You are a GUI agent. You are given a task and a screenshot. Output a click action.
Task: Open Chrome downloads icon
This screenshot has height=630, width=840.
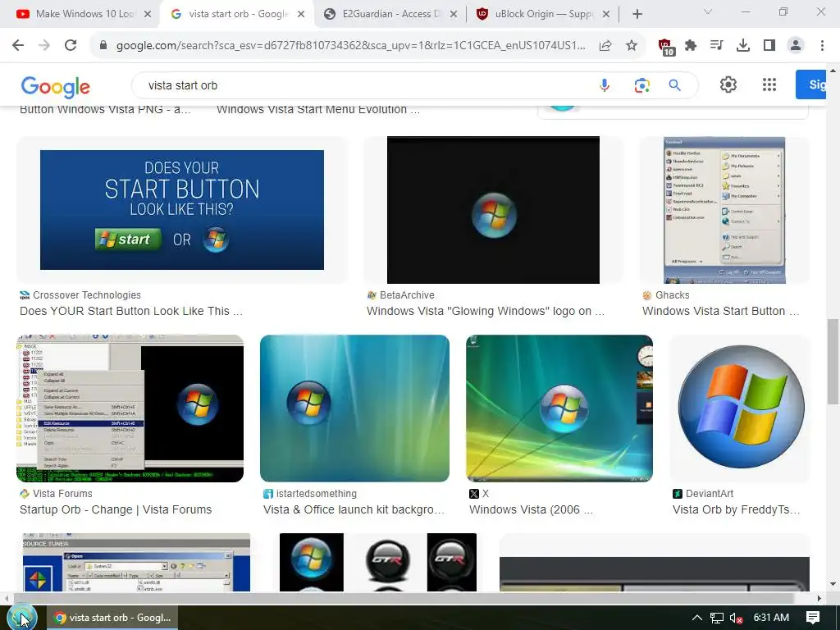point(743,46)
